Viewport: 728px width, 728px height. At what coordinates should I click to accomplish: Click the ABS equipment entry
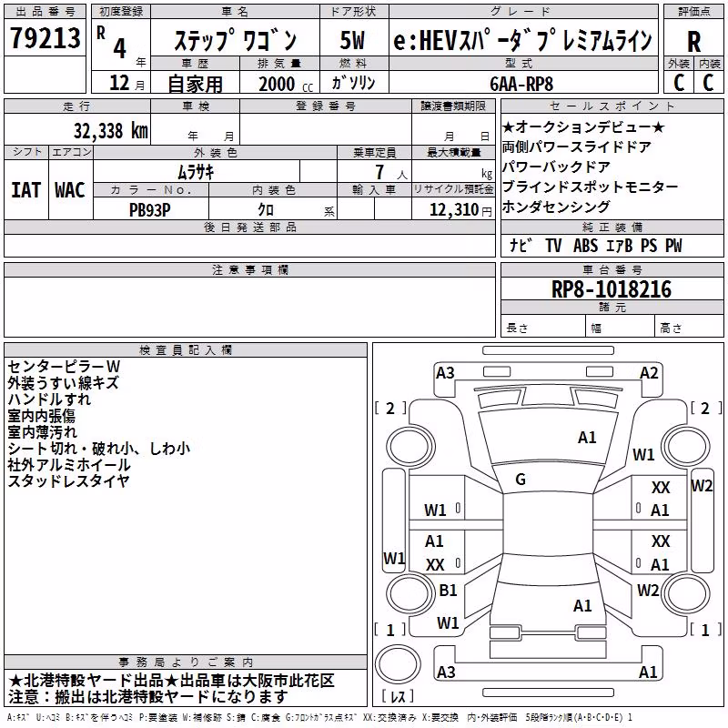pos(585,245)
